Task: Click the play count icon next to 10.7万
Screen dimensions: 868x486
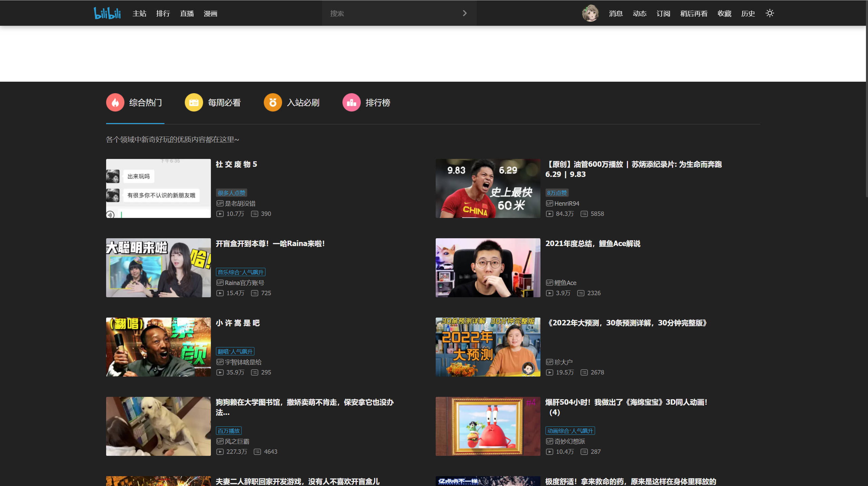Action: pos(220,214)
